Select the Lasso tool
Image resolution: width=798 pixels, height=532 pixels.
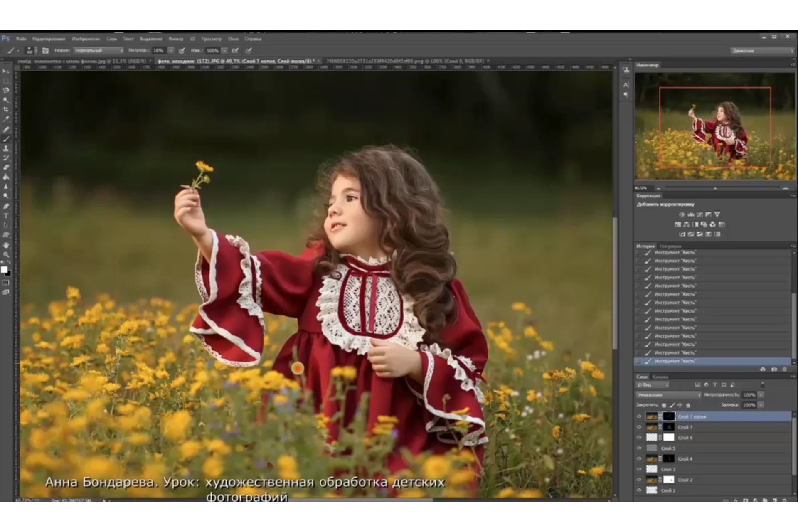pos(5,90)
